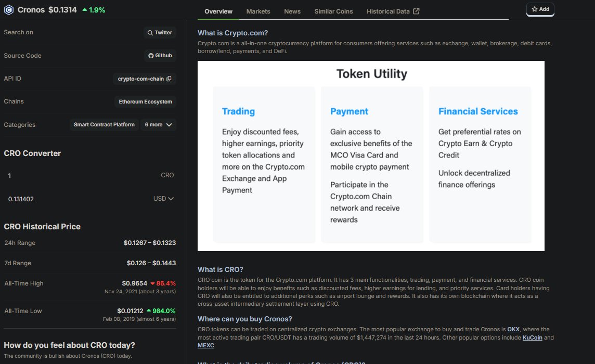
Task: Click the Ethereum Ecosystem chain tag
Action: click(x=145, y=102)
